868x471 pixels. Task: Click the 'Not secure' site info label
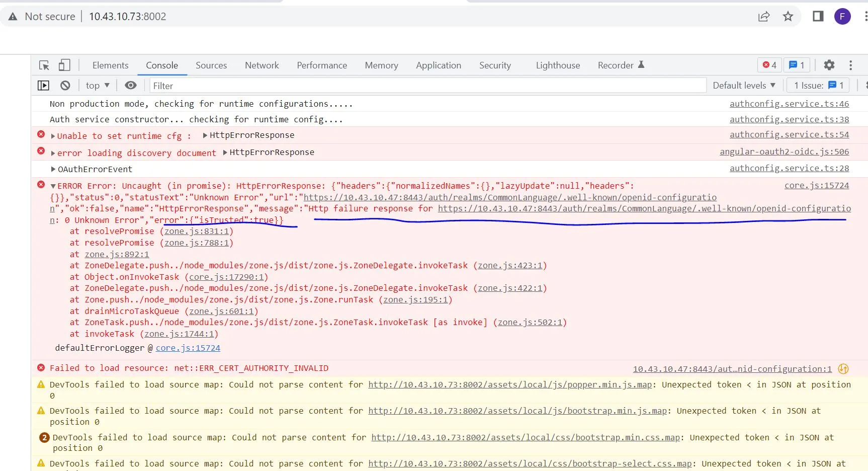coord(50,17)
